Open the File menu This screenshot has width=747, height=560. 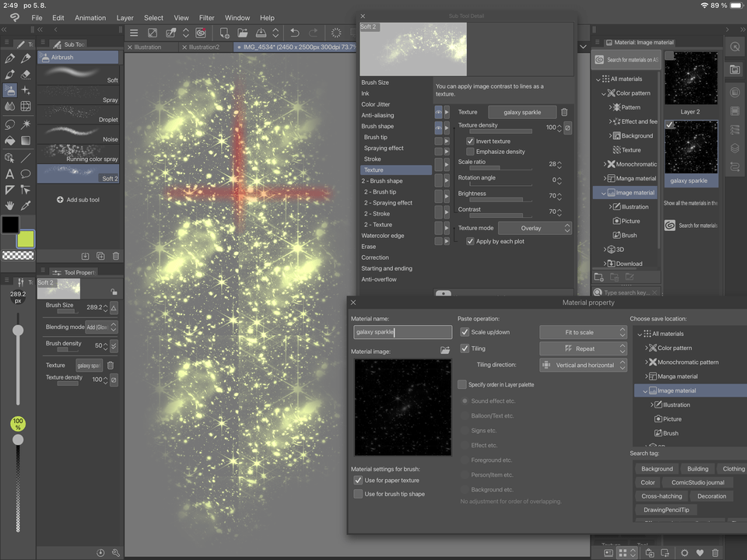[37, 18]
